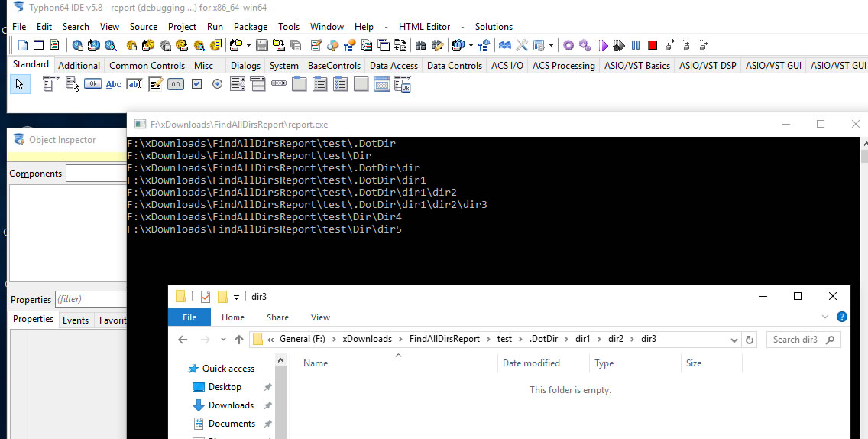Switch to the ACS Processing palette tab
Image resolution: width=868 pixels, height=439 pixels.
pos(564,66)
